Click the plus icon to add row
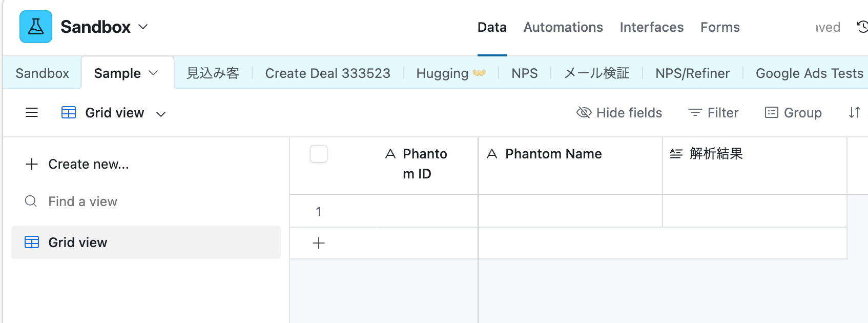Viewport: 868px width, 323px height. click(x=319, y=243)
